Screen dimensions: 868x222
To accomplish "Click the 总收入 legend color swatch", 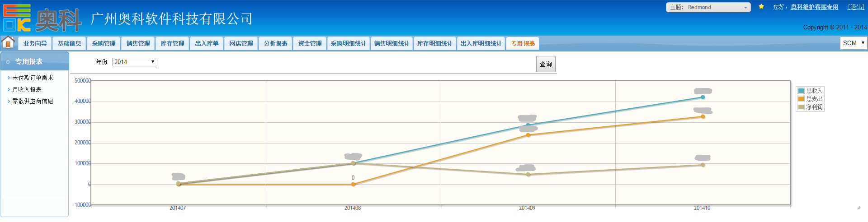I will click(x=801, y=91).
